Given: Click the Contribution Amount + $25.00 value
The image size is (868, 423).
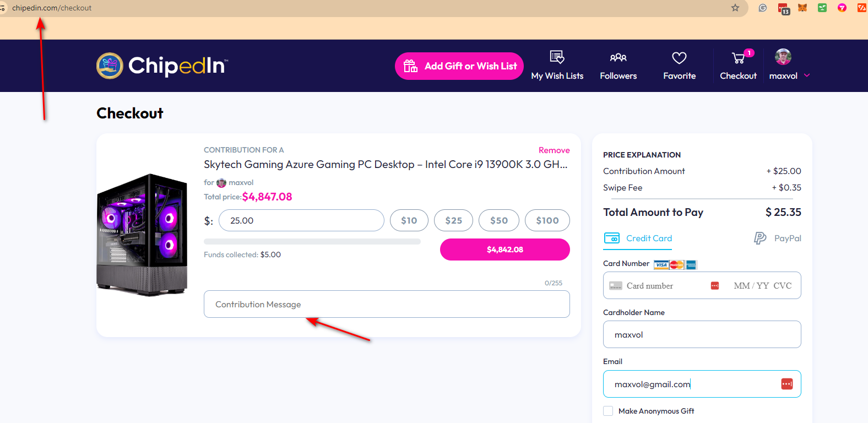Looking at the screenshot, I should (x=784, y=171).
